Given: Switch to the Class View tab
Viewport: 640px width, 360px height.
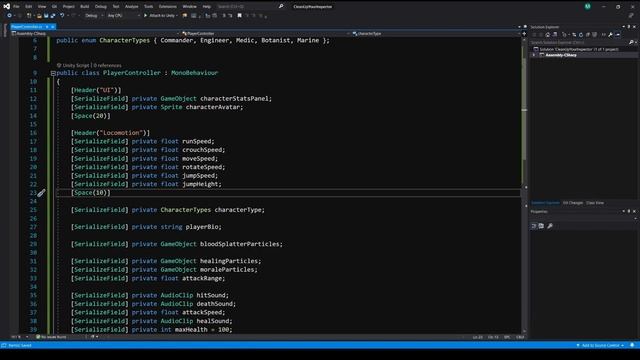Looking at the screenshot, I should (595, 203).
